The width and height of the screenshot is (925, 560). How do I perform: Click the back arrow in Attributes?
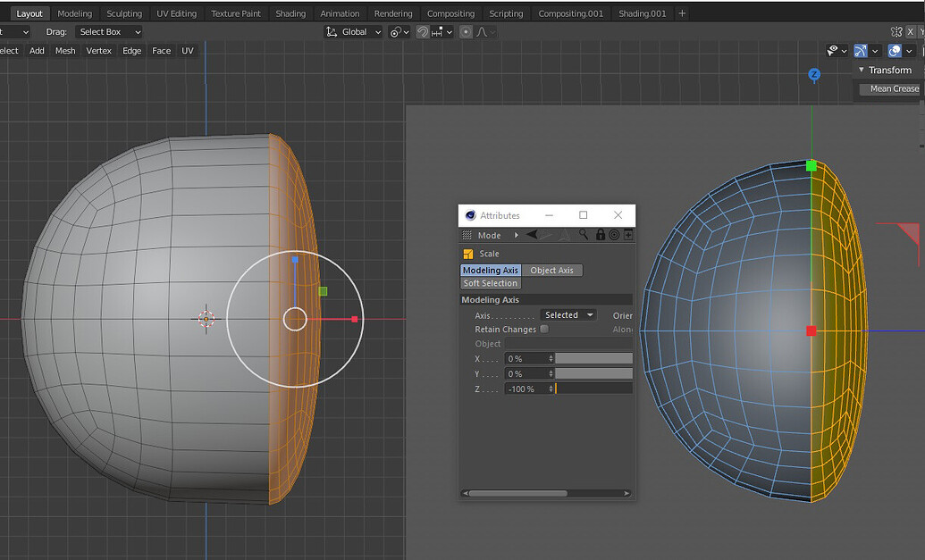coord(532,235)
